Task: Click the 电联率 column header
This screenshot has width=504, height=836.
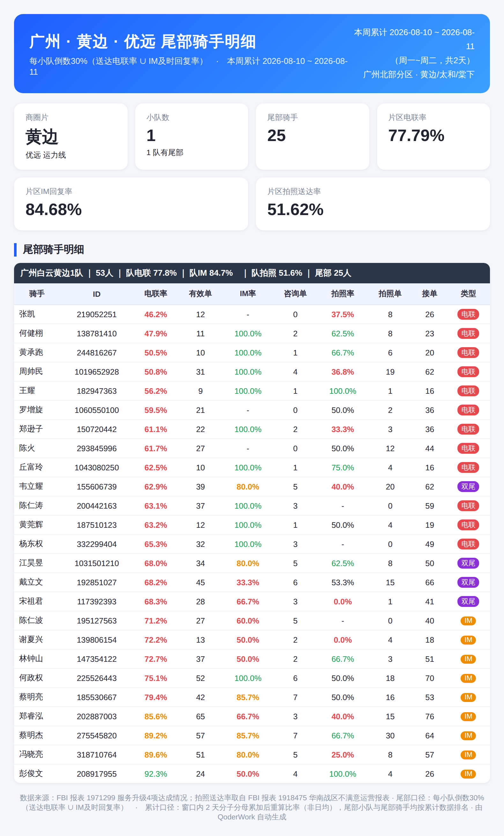Action: point(156,294)
